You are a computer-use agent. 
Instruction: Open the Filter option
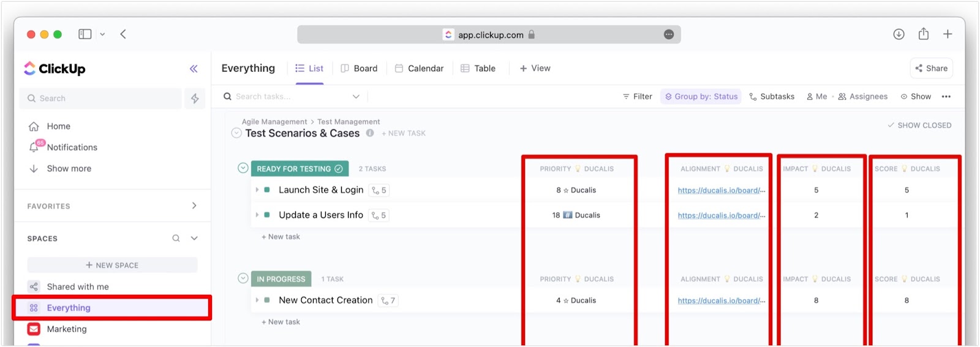(x=637, y=97)
